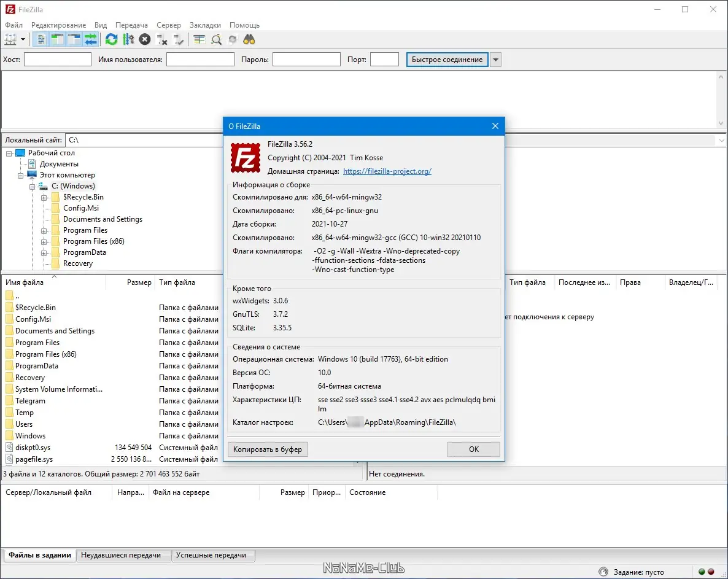Focus the Порт input field
This screenshot has width=728, height=579.
384,60
